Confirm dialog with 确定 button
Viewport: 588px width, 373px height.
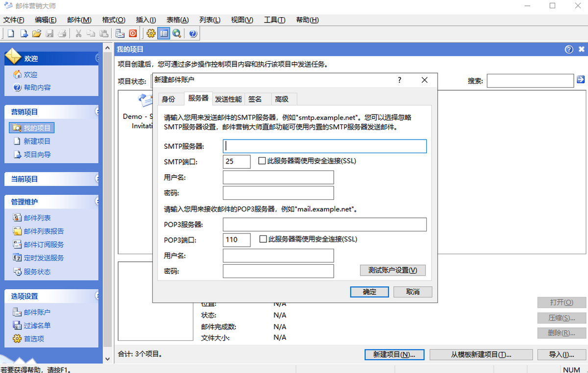[369, 292]
